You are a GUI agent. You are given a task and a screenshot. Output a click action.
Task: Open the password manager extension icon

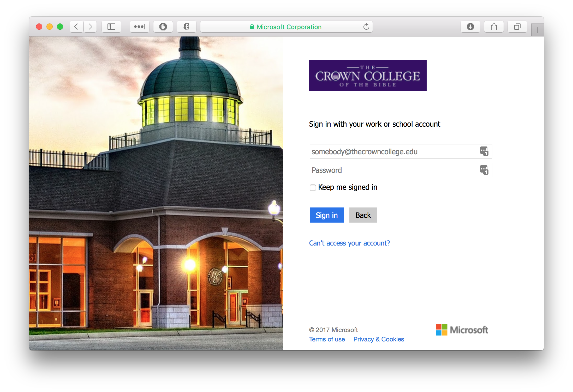tap(140, 27)
